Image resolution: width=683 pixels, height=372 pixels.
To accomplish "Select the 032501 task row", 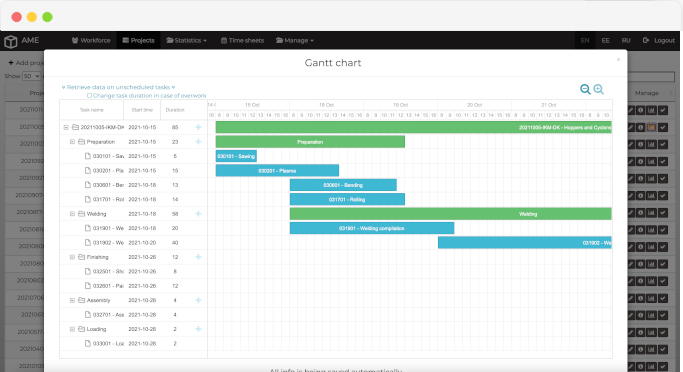I will coord(133,271).
